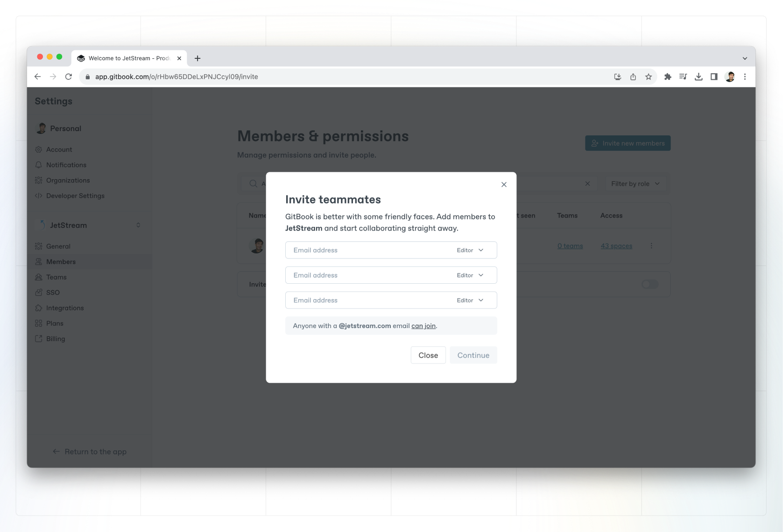Viewport: 783px width, 532px height.
Task: Go forward in browser history
Action: tap(53, 77)
